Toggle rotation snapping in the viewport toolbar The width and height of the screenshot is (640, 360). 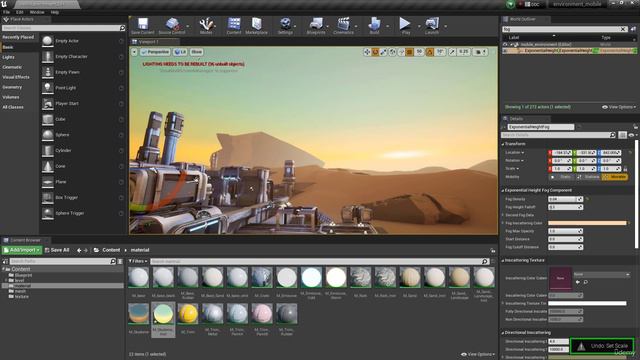coord(429,52)
